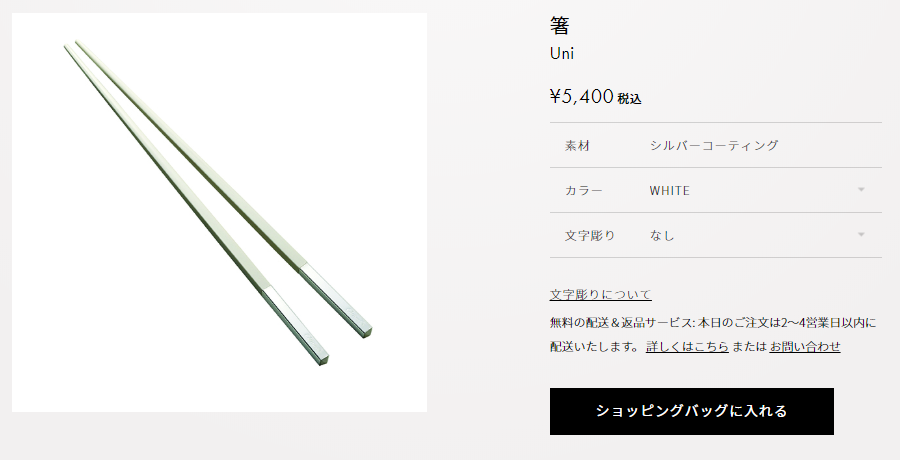Click the 無料の配送＆返品サービス shipping text
Viewport: 900px width, 460px height.
(x=622, y=323)
